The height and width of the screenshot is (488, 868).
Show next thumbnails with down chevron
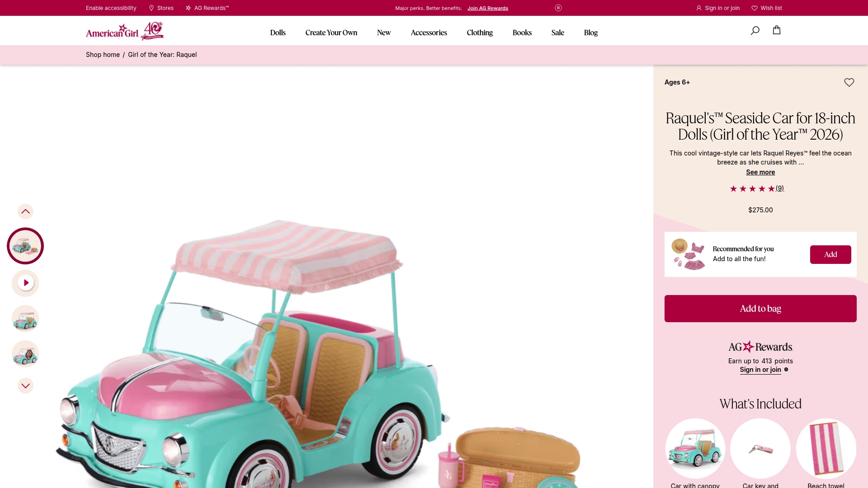(25, 386)
